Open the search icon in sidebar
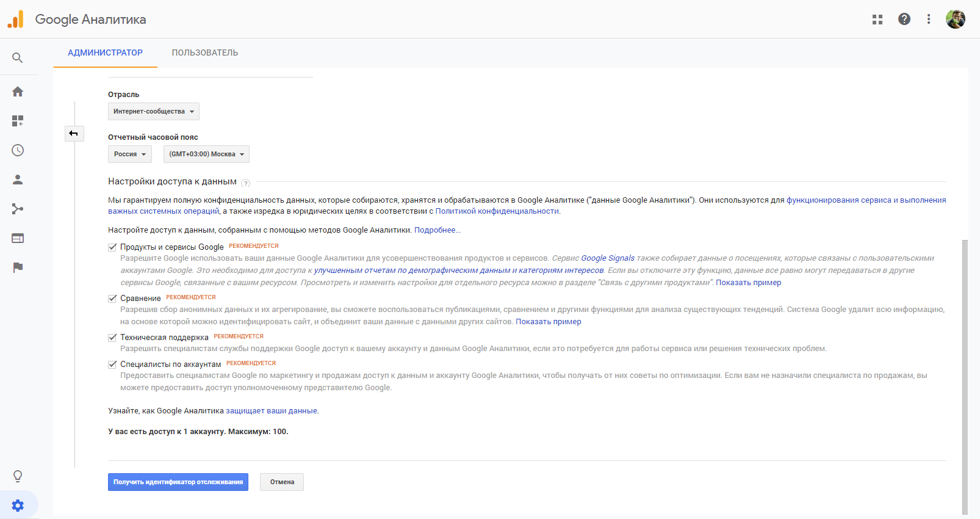Screen dimensions: 980x519 (x=18, y=58)
